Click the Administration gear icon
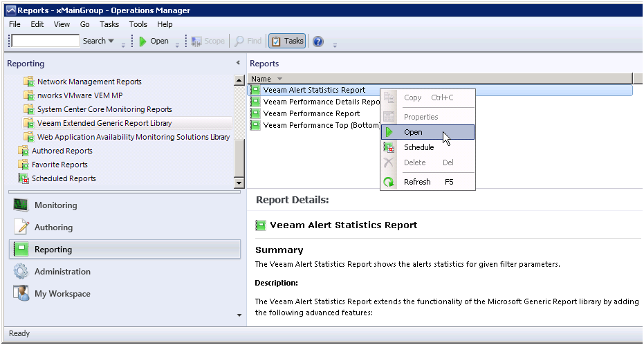This screenshot has height=345, width=644. [21, 272]
